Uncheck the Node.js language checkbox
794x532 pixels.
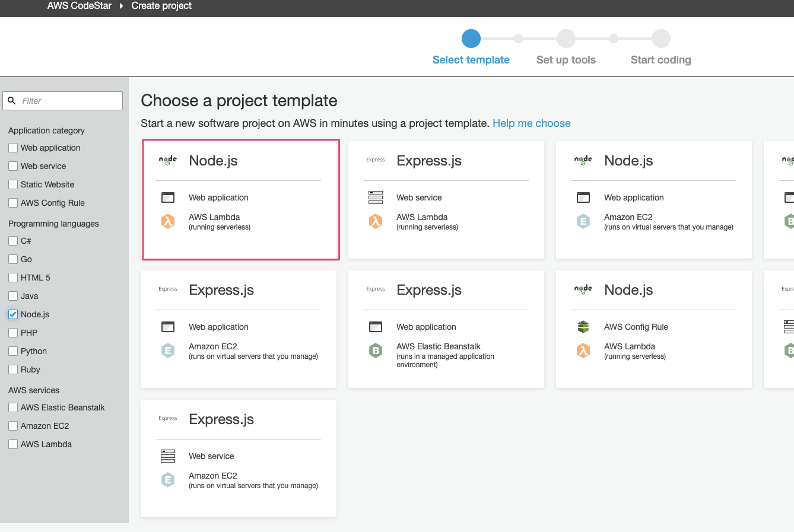13,314
